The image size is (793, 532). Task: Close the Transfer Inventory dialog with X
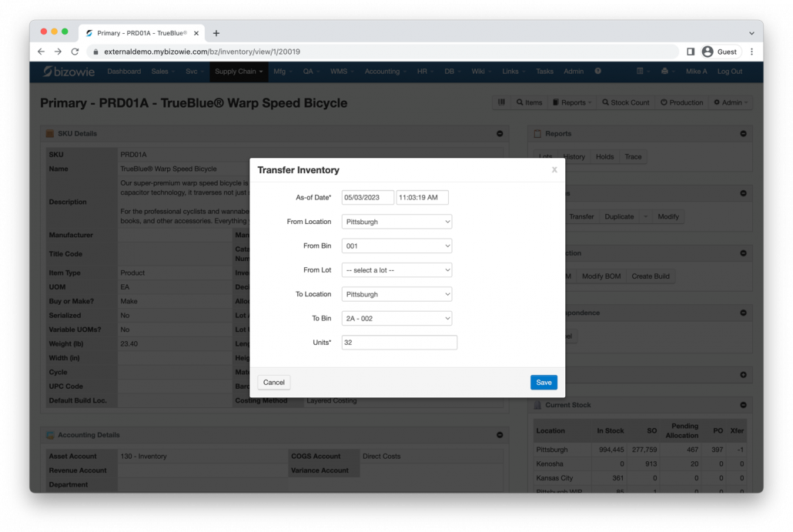coord(554,170)
